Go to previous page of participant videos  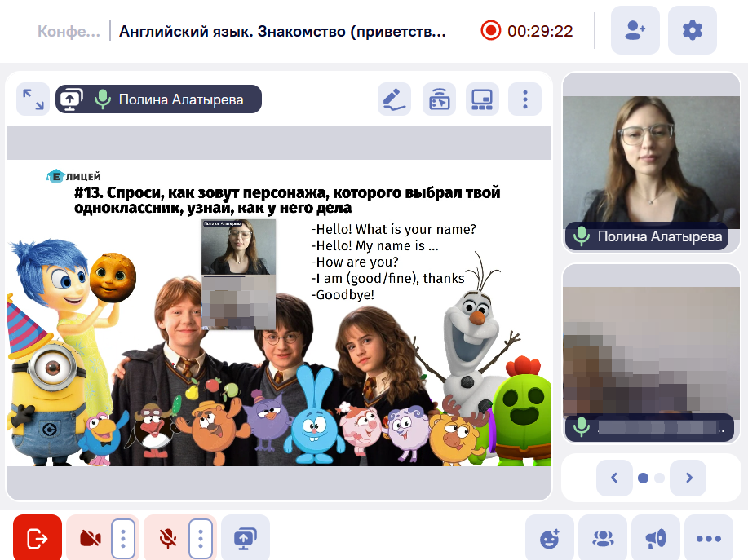pos(614,478)
